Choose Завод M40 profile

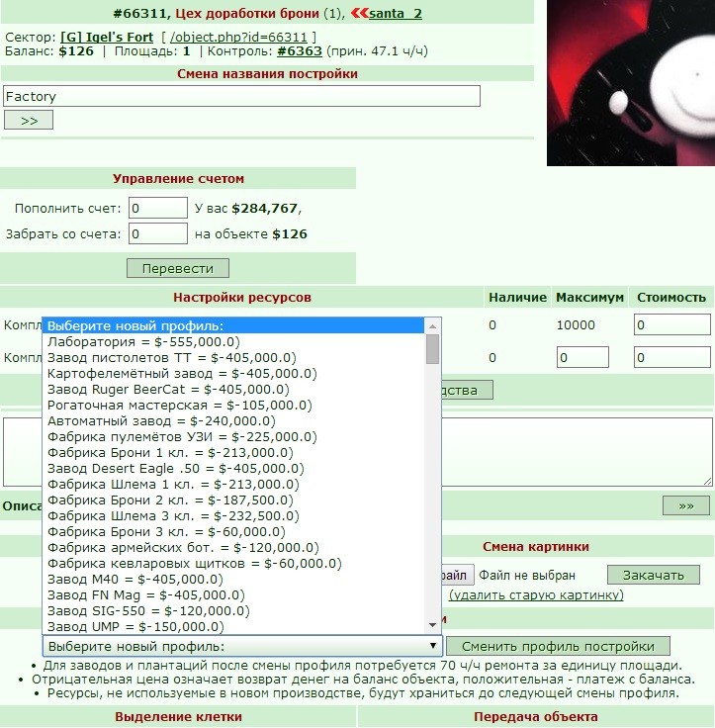tap(233, 579)
